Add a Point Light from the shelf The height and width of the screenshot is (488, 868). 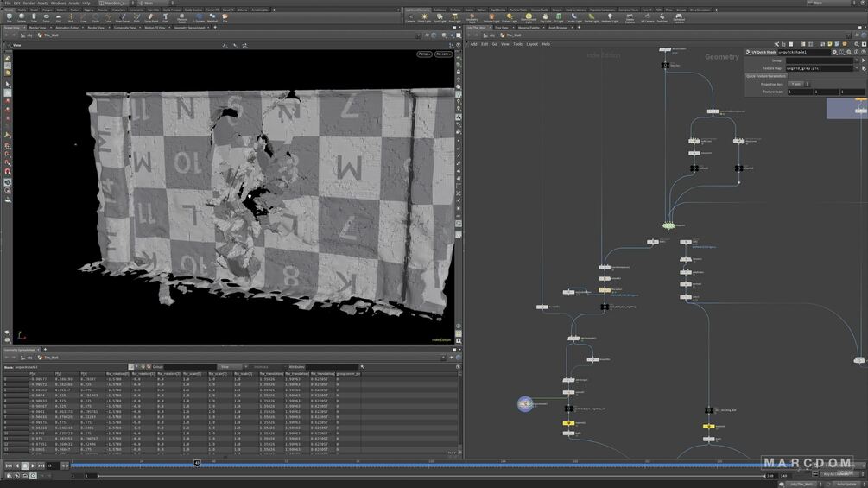(x=424, y=17)
